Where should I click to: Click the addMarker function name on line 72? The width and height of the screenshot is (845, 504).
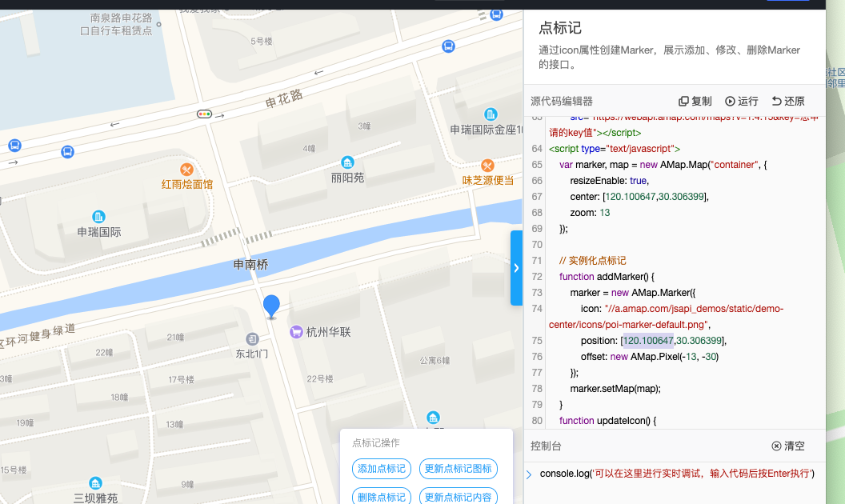tap(620, 277)
